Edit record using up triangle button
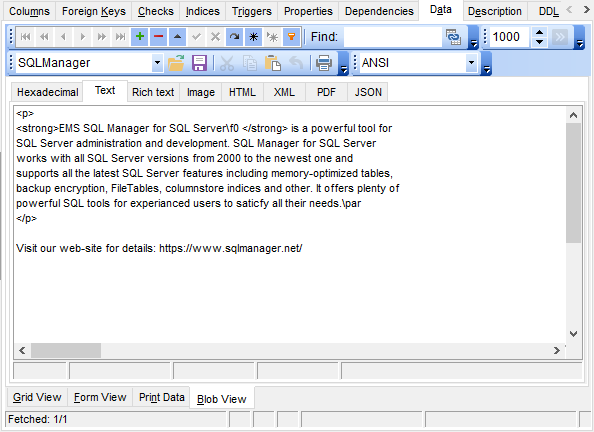 [x=177, y=37]
